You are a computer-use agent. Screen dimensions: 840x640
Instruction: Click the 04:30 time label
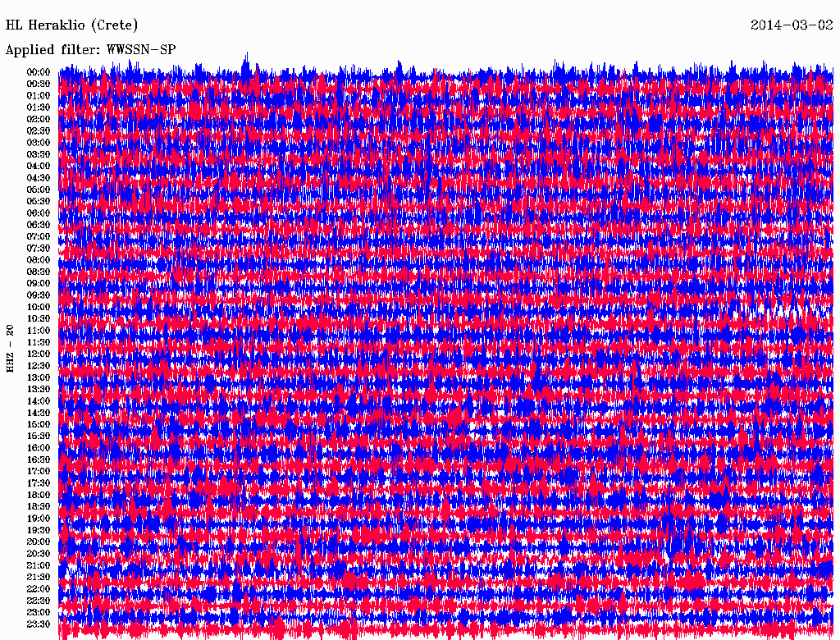tap(38, 177)
